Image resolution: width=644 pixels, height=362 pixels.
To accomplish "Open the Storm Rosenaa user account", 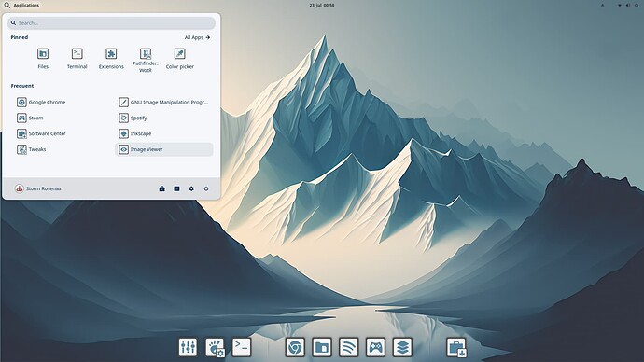I will pos(37,188).
